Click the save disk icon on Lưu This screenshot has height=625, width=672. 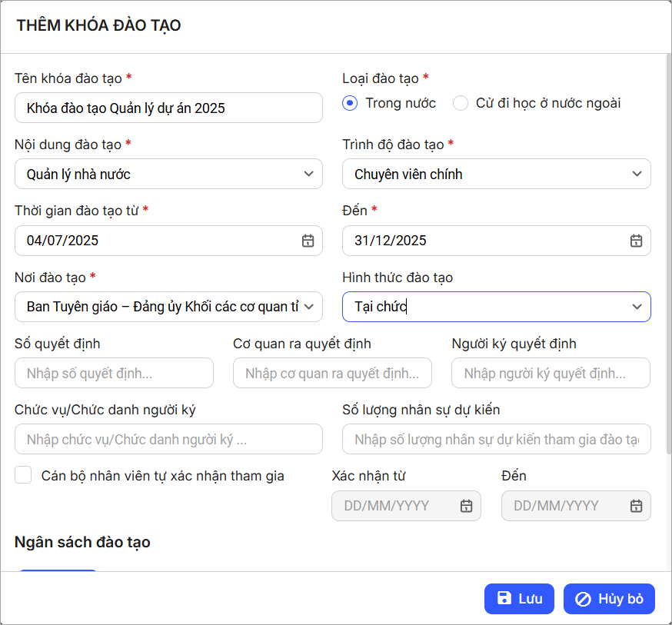(504, 599)
